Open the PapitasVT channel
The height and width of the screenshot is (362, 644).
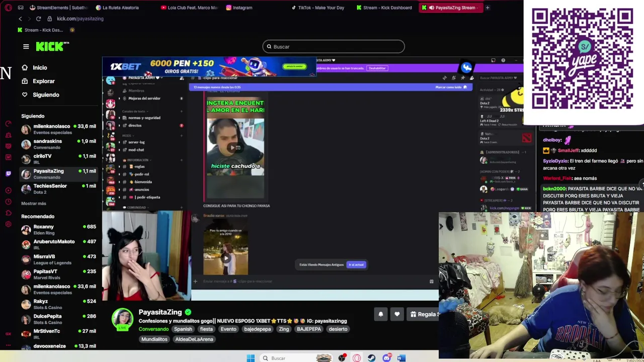point(58,274)
